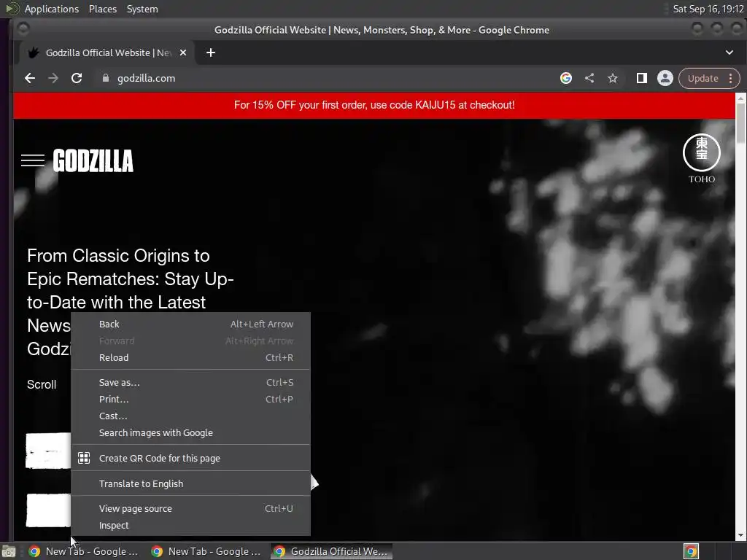Viewport: 747px width, 560px height.
Task: Close the Godzilla Official Website tab
Action: coord(183,52)
